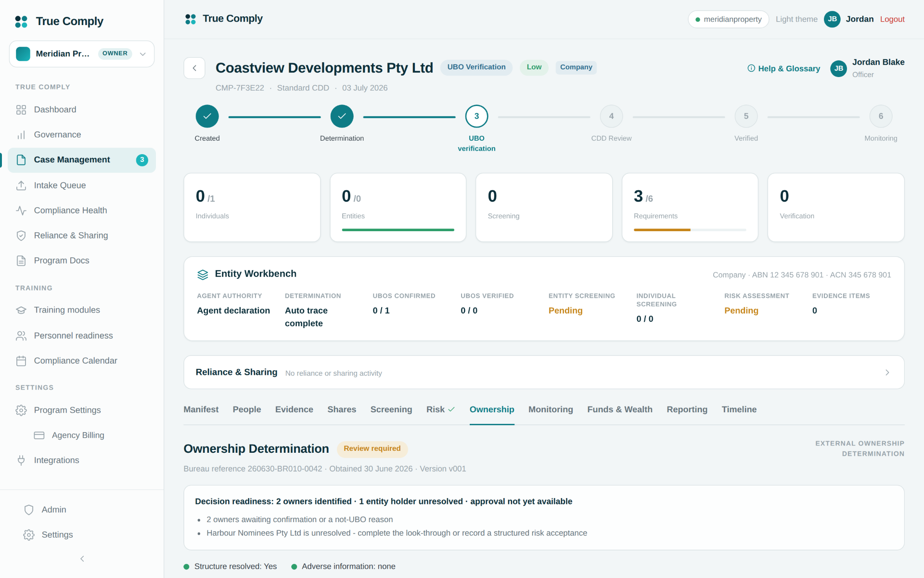Click the Governance bar chart icon

[x=21, y=135]
